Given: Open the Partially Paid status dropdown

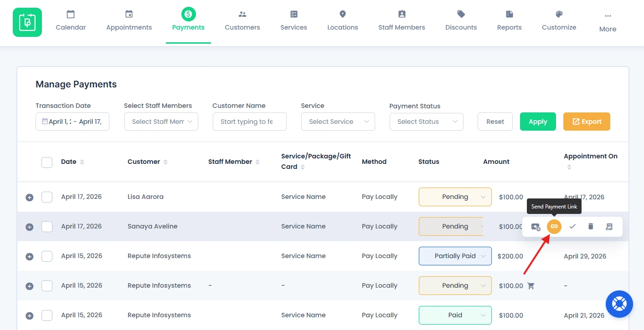Looking at the screenshot, I should point(455,256).
